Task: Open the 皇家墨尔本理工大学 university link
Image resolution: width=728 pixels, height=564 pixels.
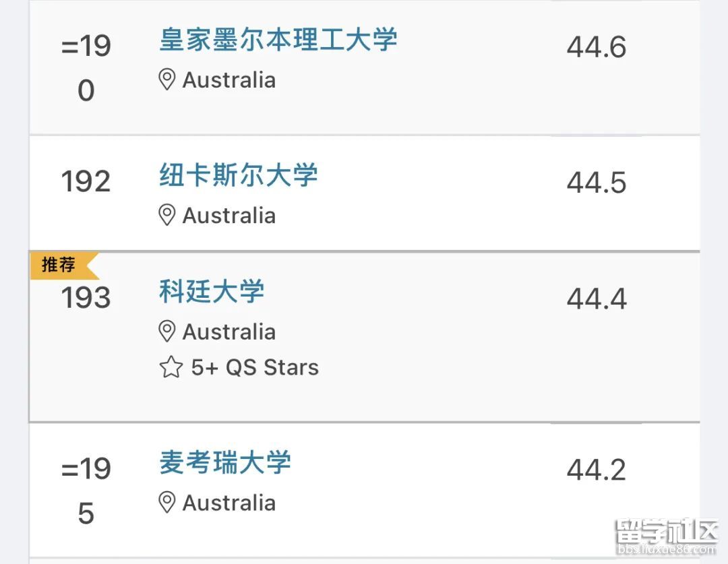Action: 278,40
